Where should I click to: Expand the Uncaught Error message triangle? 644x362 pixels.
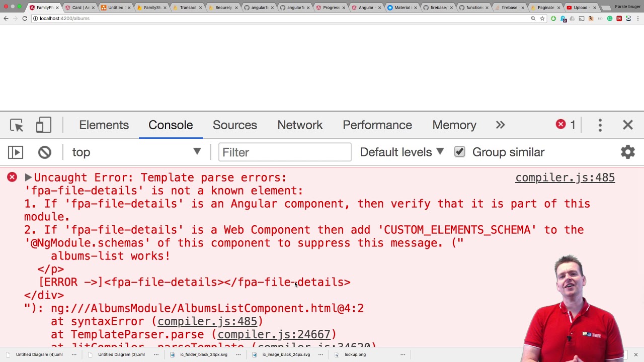click(28, 177)
